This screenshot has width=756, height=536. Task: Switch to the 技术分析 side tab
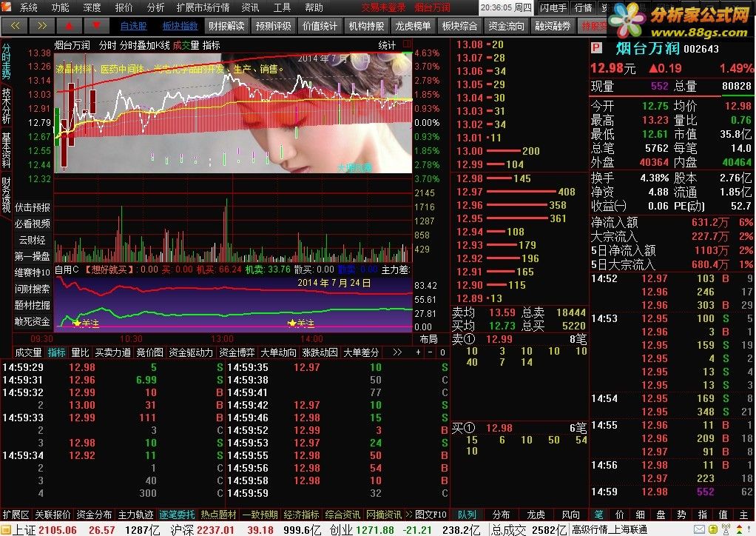(6, 106)
